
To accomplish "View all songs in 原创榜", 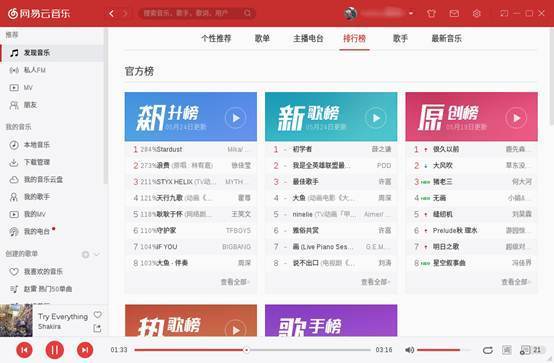I will click(516, 282).
